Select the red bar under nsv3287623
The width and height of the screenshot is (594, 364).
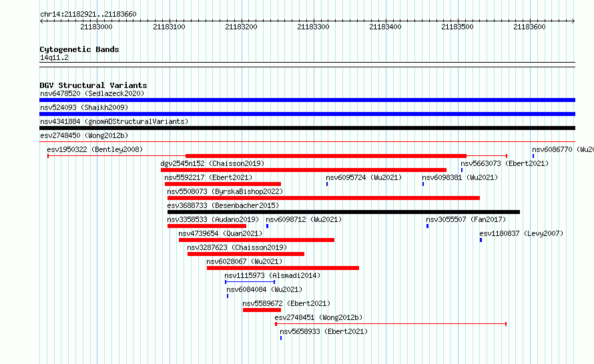[x=246, y=254]
